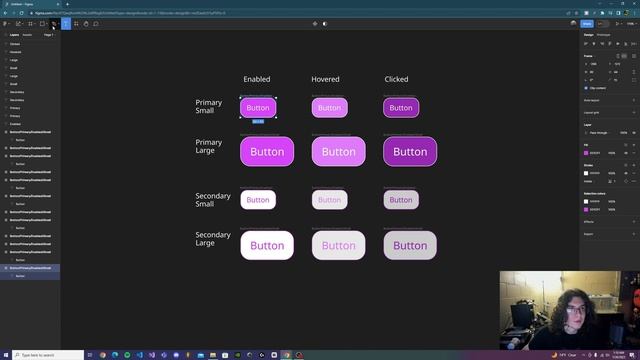Screen dimensions: 640x360
Task: Click the Present play icon
Action: tap(617, 24)
